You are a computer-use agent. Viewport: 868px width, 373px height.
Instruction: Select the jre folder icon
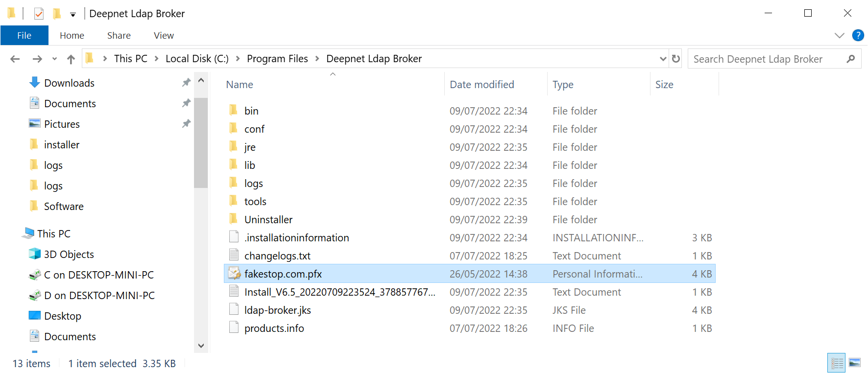point(234,147)
